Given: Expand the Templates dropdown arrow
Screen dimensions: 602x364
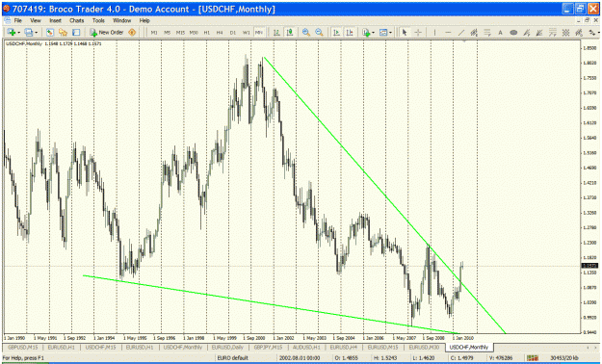Looking at the screenshot, I should 390,33.
